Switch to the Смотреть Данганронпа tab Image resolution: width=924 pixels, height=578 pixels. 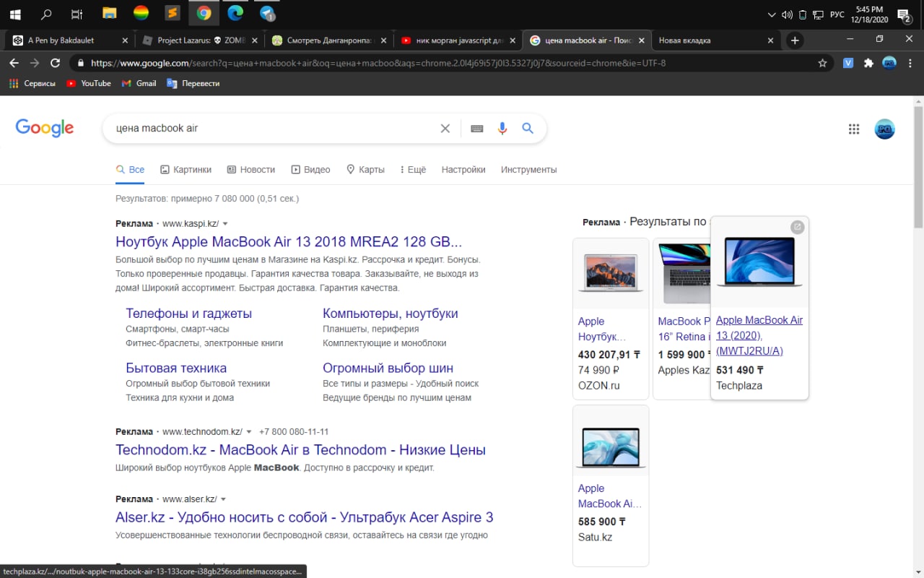coord(329,40)
